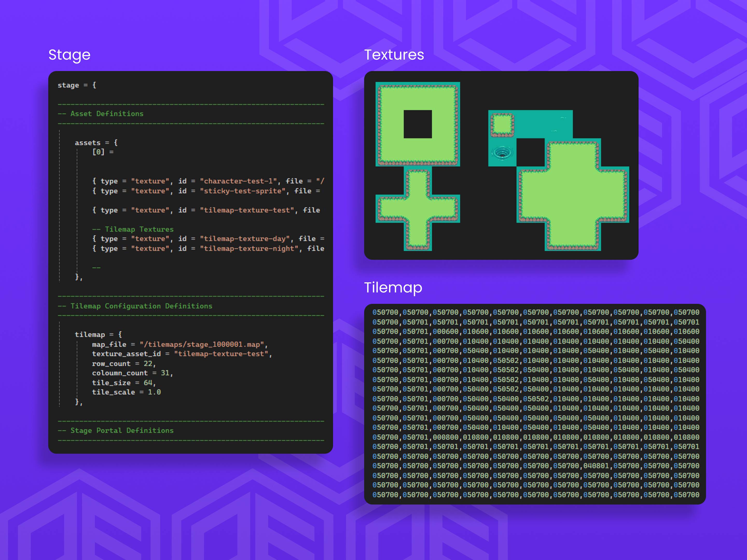Select the small grass cross texture
The width and height of the screenshot is (747, 560).
pos(418,209)
